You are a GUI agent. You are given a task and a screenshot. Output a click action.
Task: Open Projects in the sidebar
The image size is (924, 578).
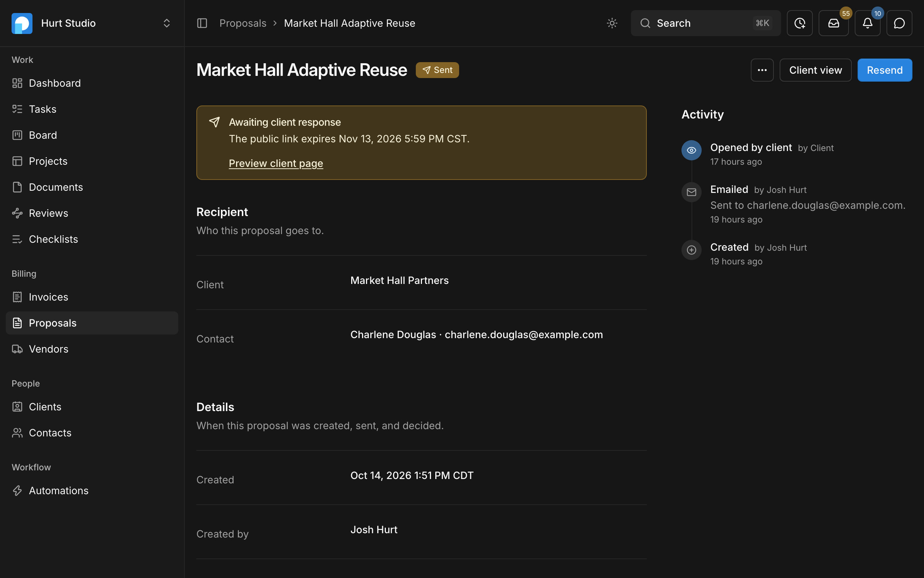click(x=92, y=161)
